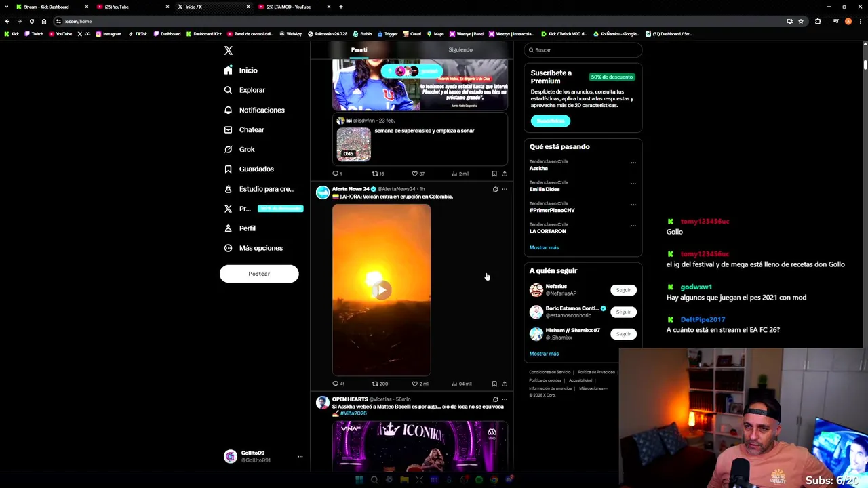The width and height of the screenshot is (868, 488).
Task: Open Estudio para creadores menu item
Action: click(259, 189)
